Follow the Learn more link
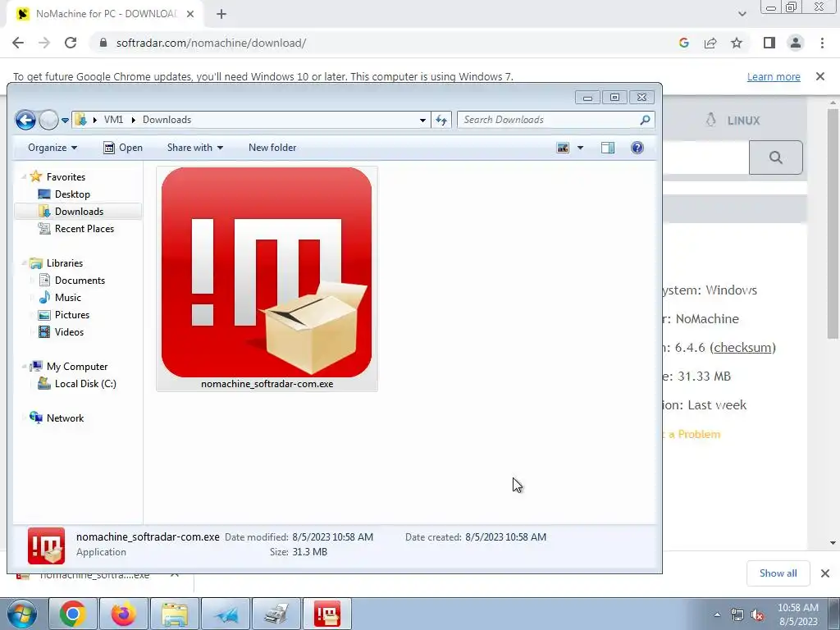Image resolution: width=840 pixels, height=630 pixels. point(774,76)
